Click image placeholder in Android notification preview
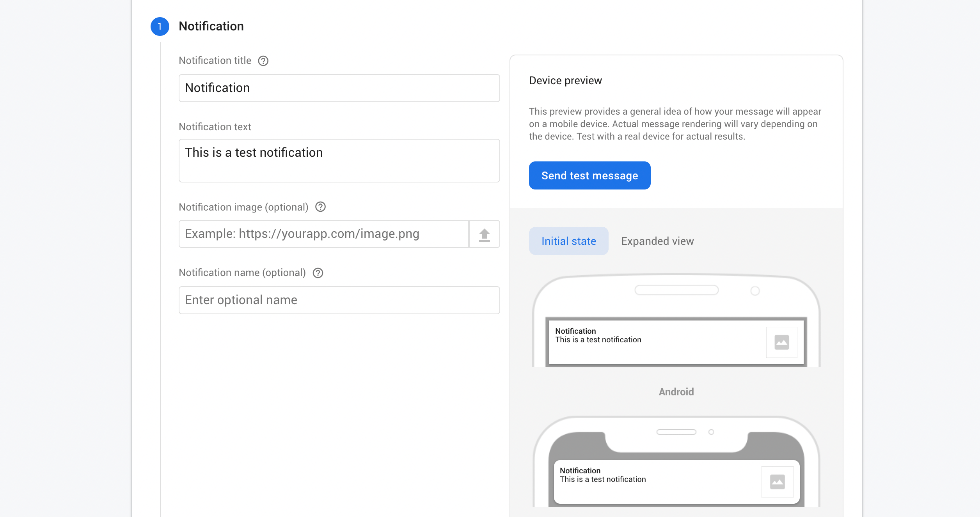The image size is (980, 517). click(x=781, y=342)
